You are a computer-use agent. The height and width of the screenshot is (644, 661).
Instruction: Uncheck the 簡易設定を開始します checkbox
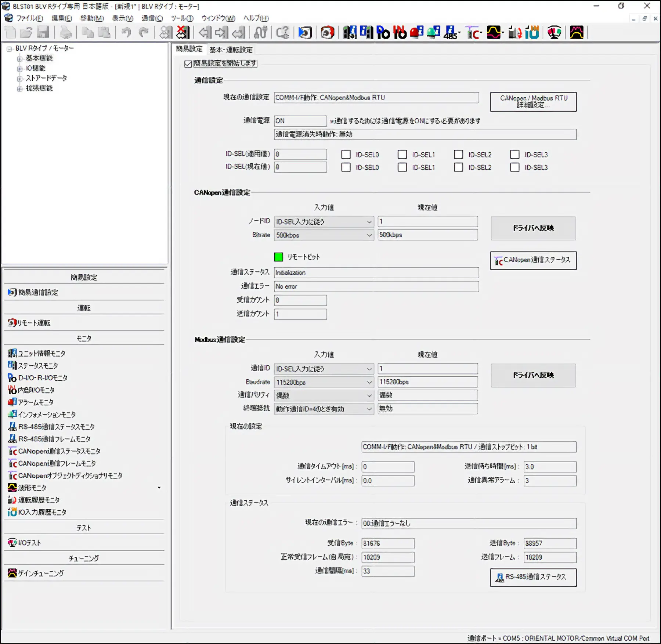click(x=188, y=64)
